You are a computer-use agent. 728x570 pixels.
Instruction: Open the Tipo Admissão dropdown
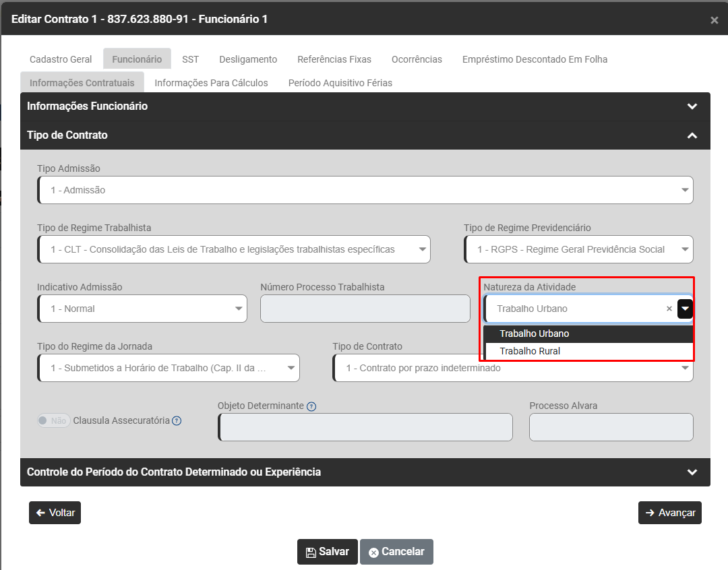tap(365, 190)
